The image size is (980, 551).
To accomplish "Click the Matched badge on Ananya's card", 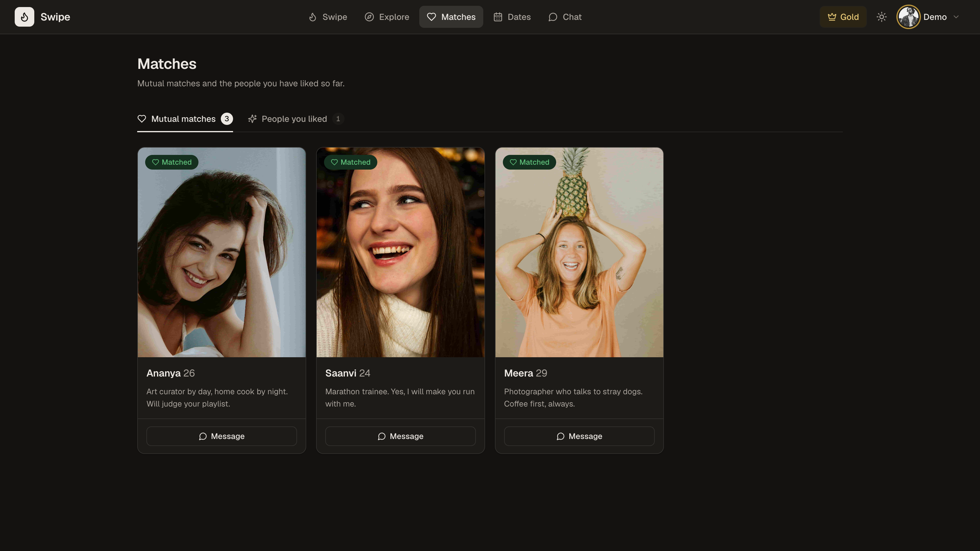I will [x=172, y=162].
